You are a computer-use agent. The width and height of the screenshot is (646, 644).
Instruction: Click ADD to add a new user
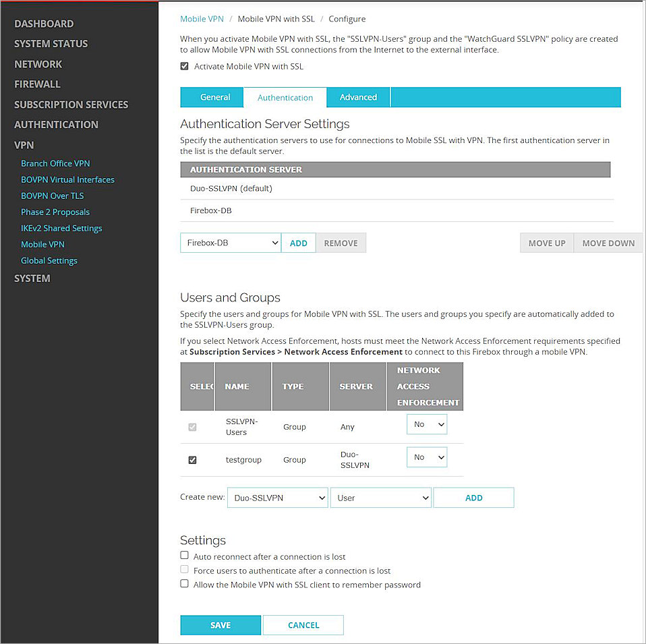point(473,497)
